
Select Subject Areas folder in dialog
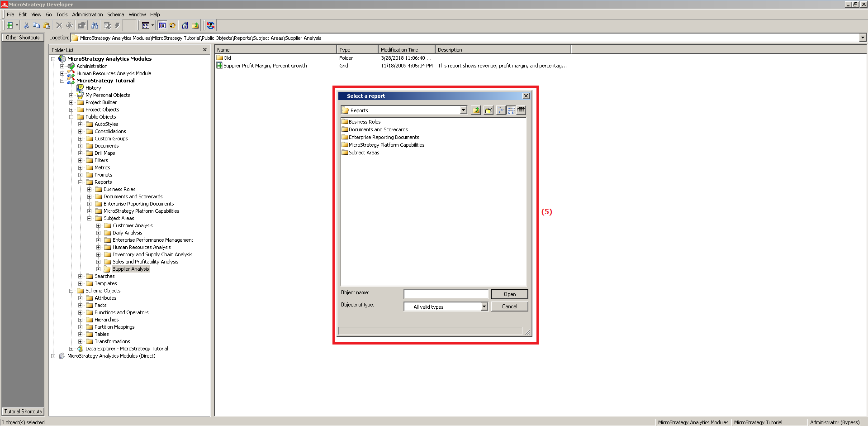click(x=364, y=153)
